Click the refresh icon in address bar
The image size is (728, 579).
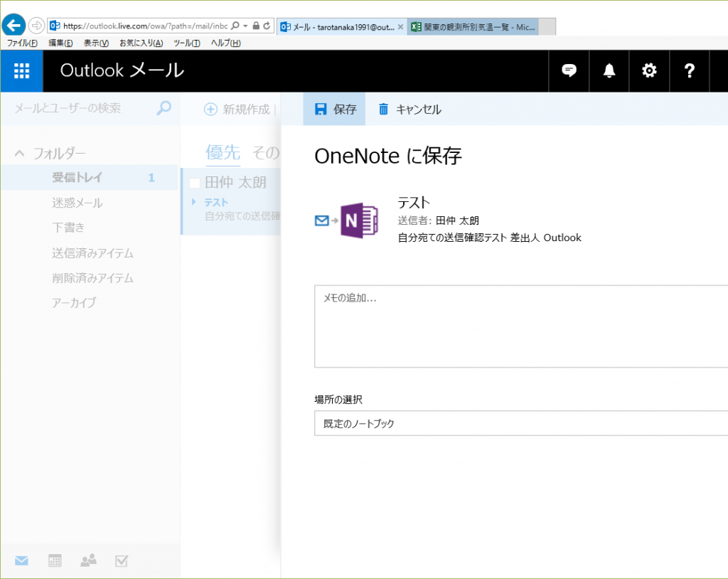pyautogui.click(x=267, y=26)
